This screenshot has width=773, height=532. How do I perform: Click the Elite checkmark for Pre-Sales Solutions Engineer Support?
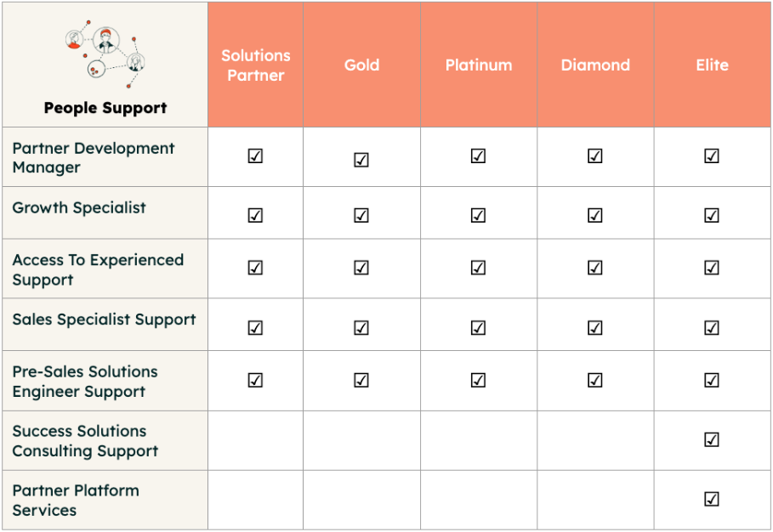click(x=712, y=380)
